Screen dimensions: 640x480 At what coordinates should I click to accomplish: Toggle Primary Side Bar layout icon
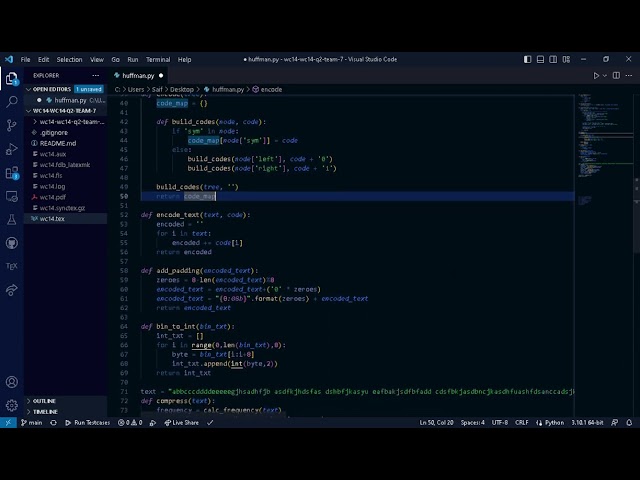(527, 60)
